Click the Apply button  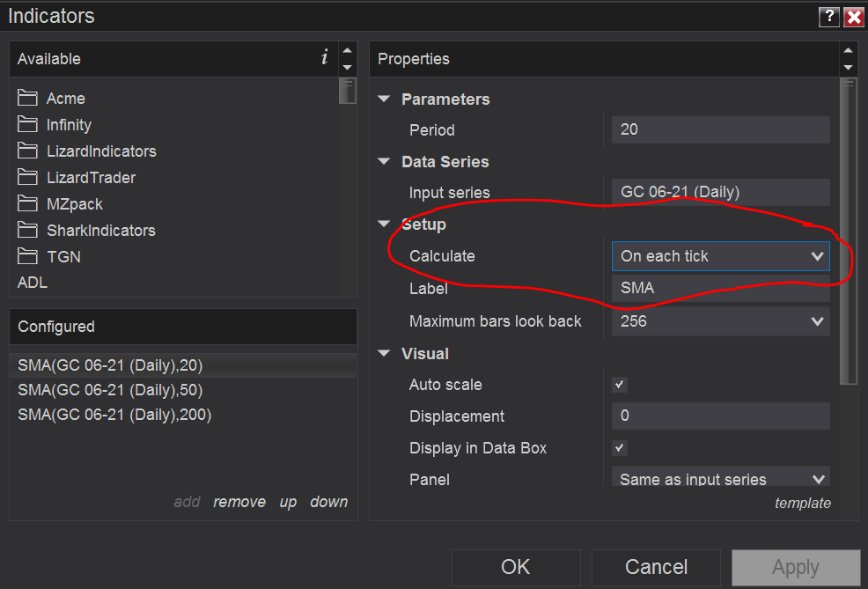coord(796,567)
